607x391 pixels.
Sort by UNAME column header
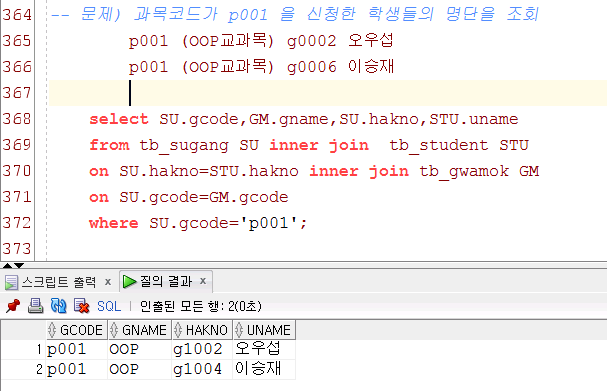(264, 330)
